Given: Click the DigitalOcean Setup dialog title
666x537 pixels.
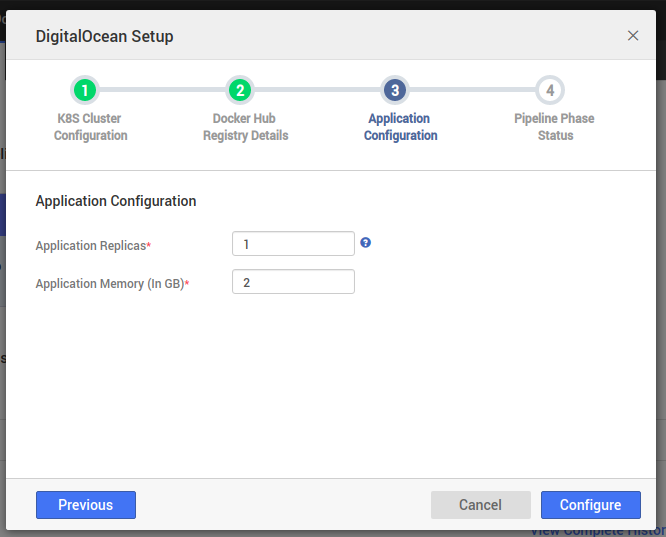Looking at the screenshot, I should click(x=104, y=37).
